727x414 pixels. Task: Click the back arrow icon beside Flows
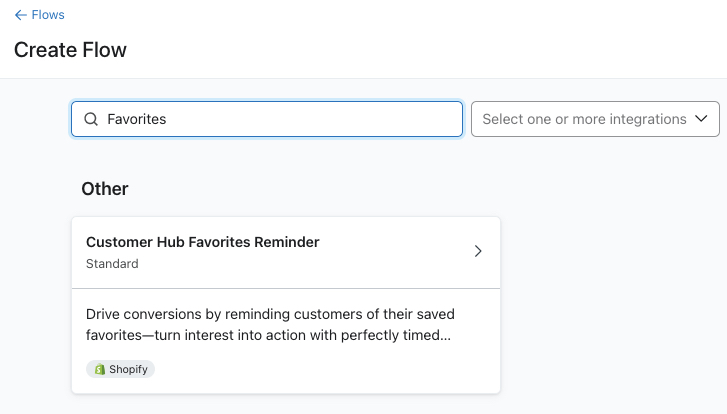click(x=20, y=15)
